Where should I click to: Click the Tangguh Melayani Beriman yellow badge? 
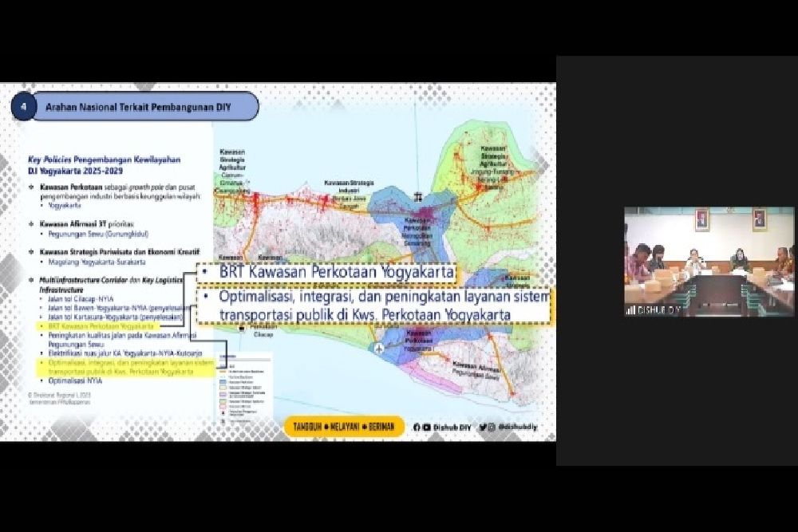344,427
